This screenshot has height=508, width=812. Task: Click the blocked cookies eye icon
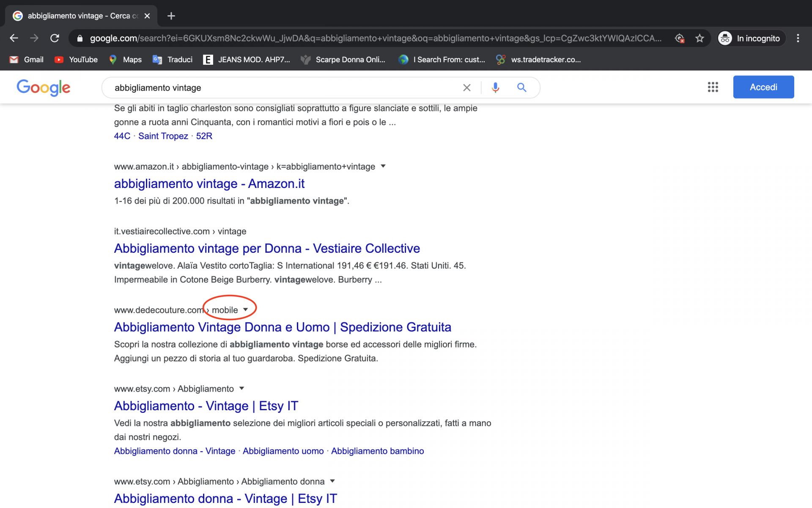679,38
